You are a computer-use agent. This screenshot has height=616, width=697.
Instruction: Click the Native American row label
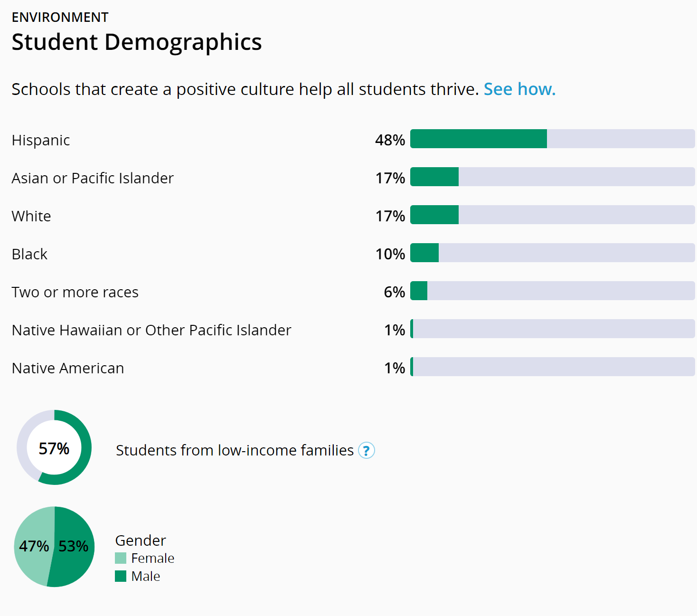68,368
